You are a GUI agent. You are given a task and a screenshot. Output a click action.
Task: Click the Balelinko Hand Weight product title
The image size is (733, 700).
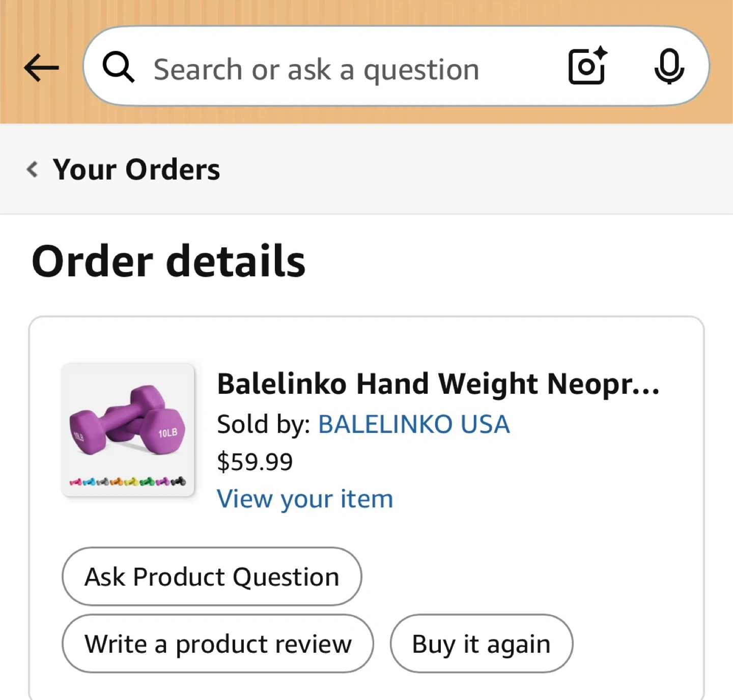[x=438, y=384]
